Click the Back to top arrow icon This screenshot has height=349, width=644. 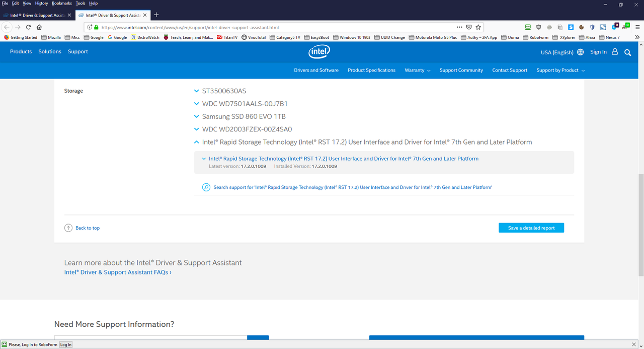tap(68, 228)
